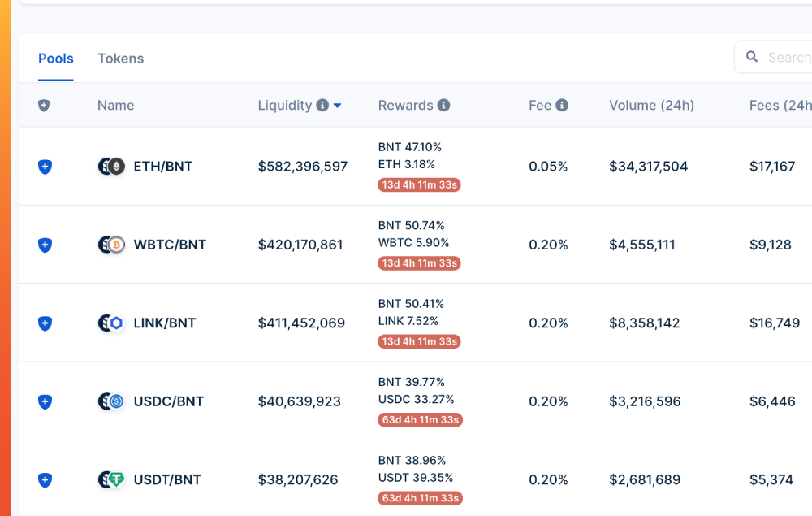Click the protection shield for USDT/BNT

[x=45, y=479]
